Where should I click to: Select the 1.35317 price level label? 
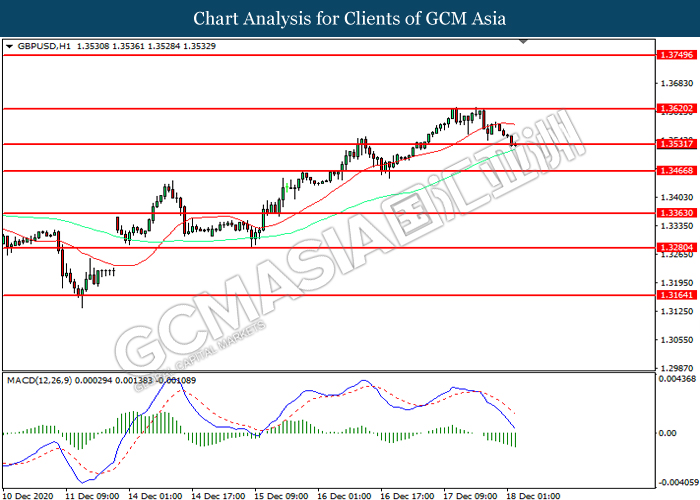coord(677,144)
